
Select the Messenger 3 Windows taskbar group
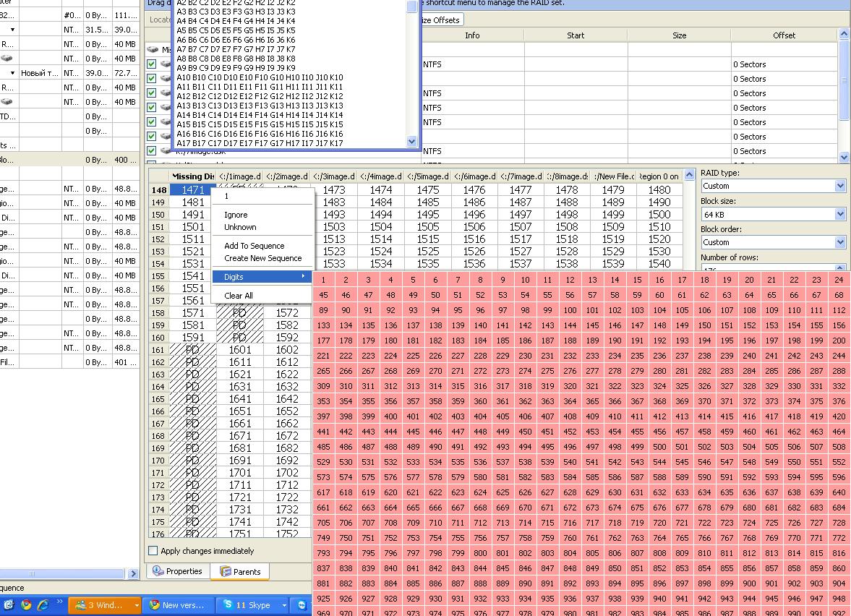click(x=105, y=604)
